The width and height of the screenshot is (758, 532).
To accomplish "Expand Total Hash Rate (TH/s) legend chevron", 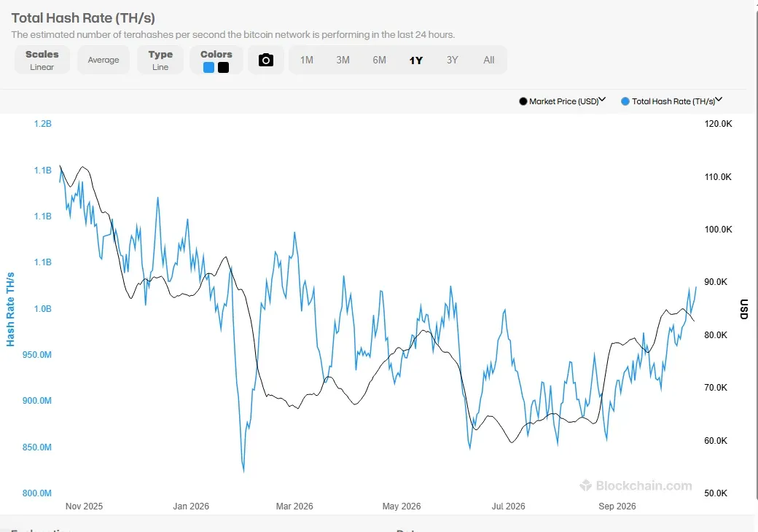I will (719, 100).
